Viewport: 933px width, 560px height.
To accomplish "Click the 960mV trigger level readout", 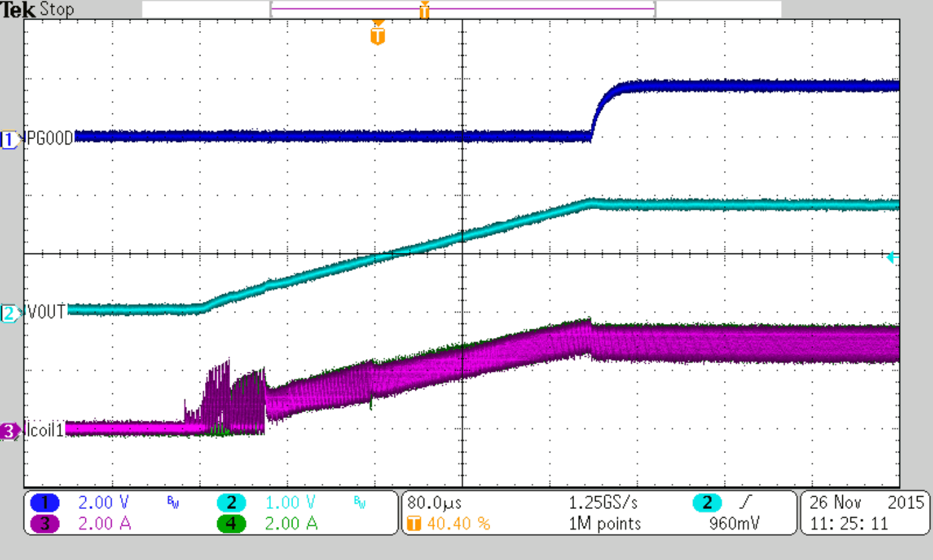I will [x=735, y=524].
